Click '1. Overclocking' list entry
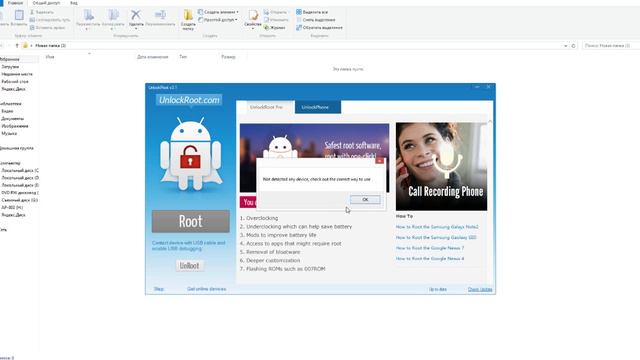The image size is (640, 360). [x=259, y=218]
